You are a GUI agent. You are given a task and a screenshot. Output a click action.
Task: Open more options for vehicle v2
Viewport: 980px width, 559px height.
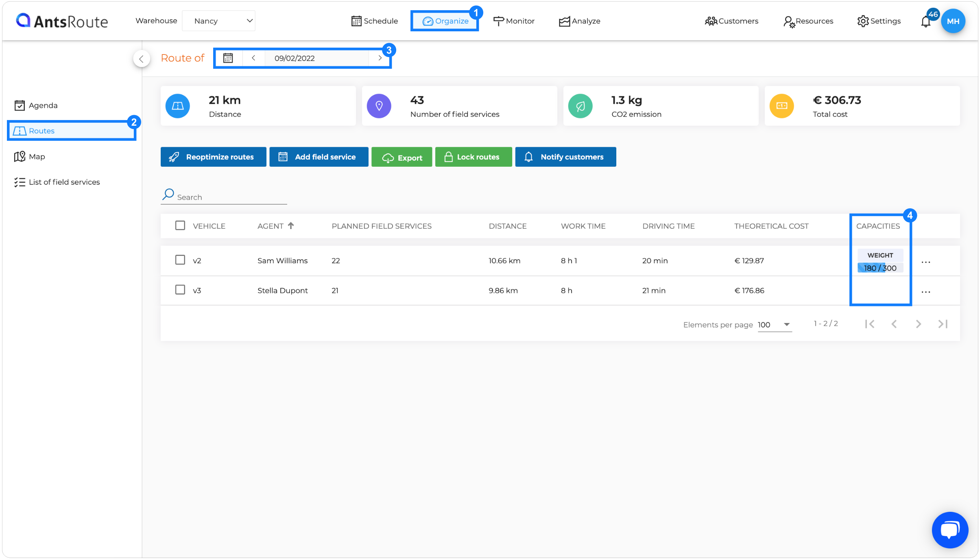(x=926, y=262)
